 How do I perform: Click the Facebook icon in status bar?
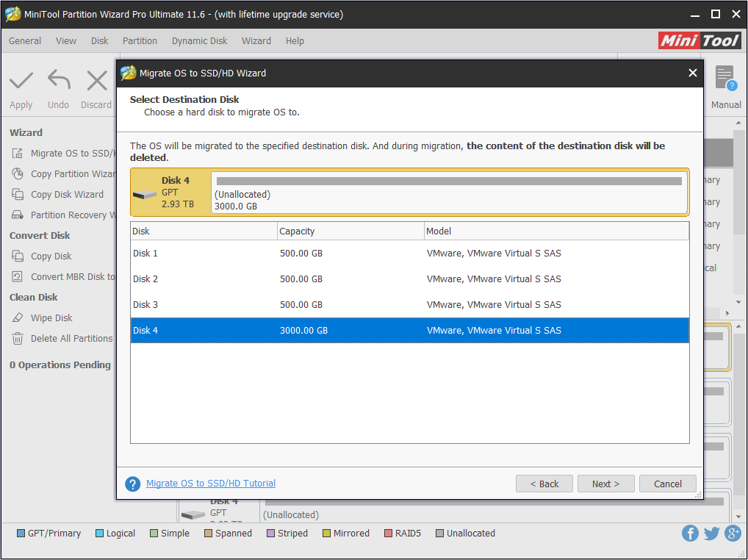tap(690, 534)
